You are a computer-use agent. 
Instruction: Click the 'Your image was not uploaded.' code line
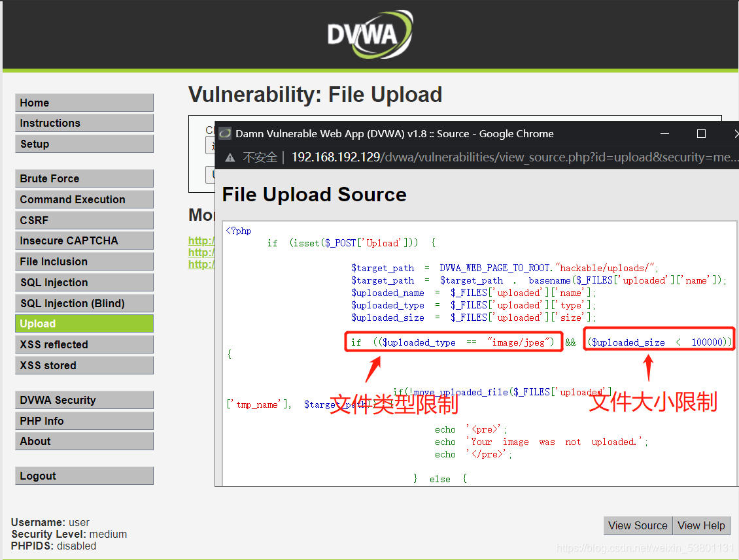pyautogui.click(x=541, y=442)
